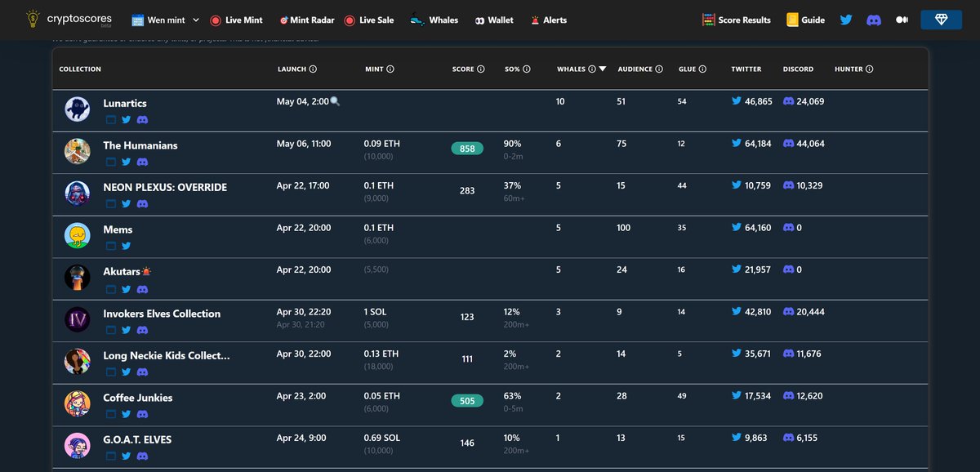Show info for the Launch column
Image resolution: width=980 pixels, height=472 pixels.
pos(313,69)
